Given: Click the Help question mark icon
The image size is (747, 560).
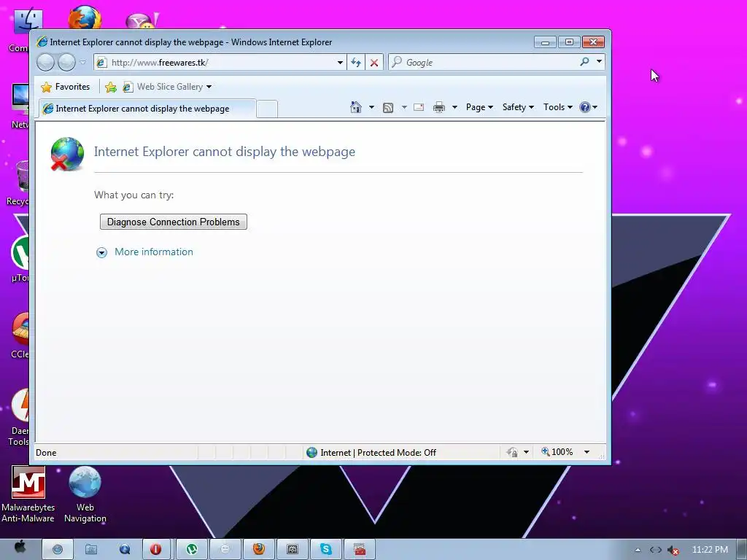Looking at the screenshot, I should (x=585, y=107).
